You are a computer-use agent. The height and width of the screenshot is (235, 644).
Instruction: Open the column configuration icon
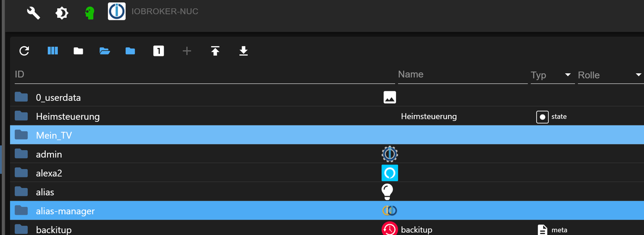point(52,51)
